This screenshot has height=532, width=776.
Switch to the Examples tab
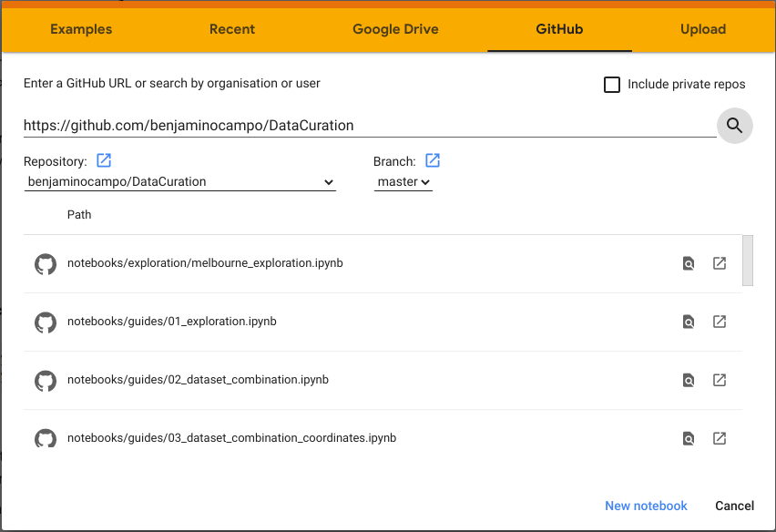point(81,29)
